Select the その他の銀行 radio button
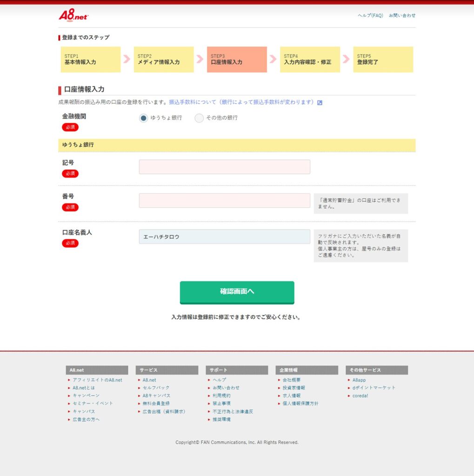The height and width of the screenshot is (476, 474). (199, 118)
